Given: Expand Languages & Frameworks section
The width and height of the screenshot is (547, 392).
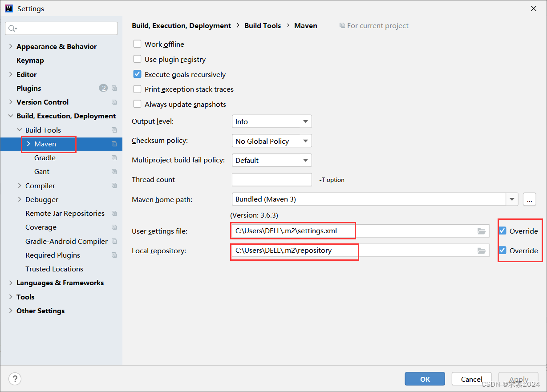Looking at the screenshot, I should [11, 283].
